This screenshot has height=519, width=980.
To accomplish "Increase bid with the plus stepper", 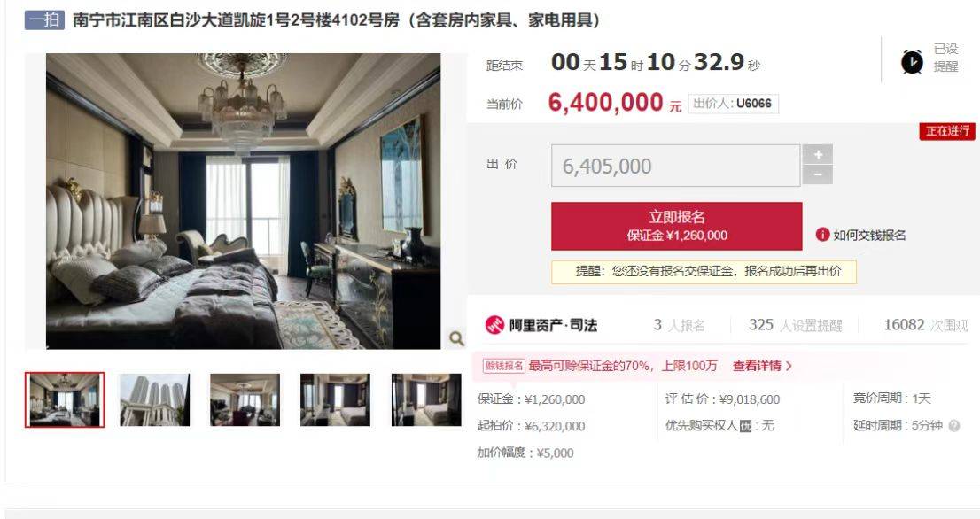I will point(818,155).
